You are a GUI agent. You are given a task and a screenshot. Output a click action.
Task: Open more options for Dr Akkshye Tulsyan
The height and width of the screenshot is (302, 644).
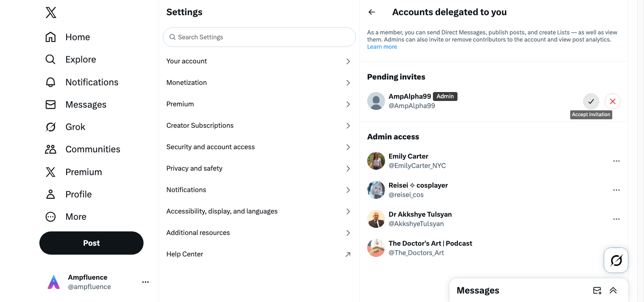click(616, 219)
